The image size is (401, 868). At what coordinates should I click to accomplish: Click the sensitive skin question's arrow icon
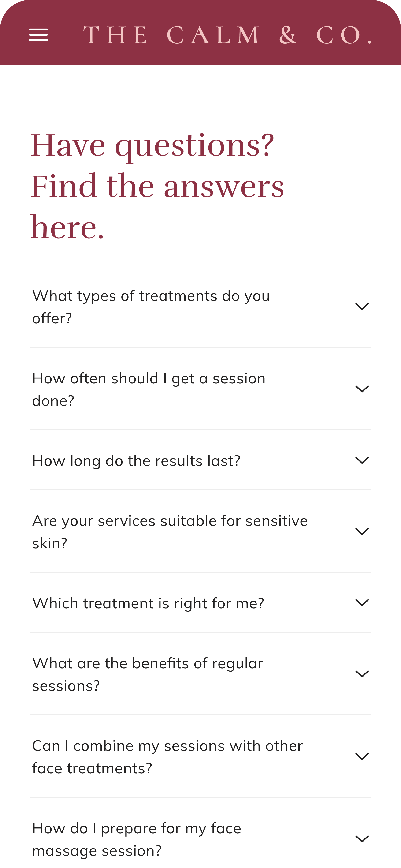(362, 531)
